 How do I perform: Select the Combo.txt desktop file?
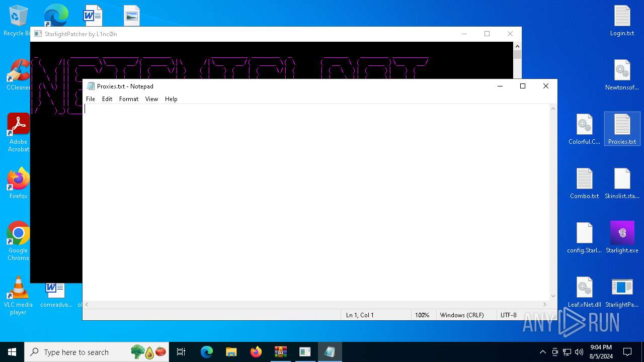pyautogui.click(x=584, y=184)
